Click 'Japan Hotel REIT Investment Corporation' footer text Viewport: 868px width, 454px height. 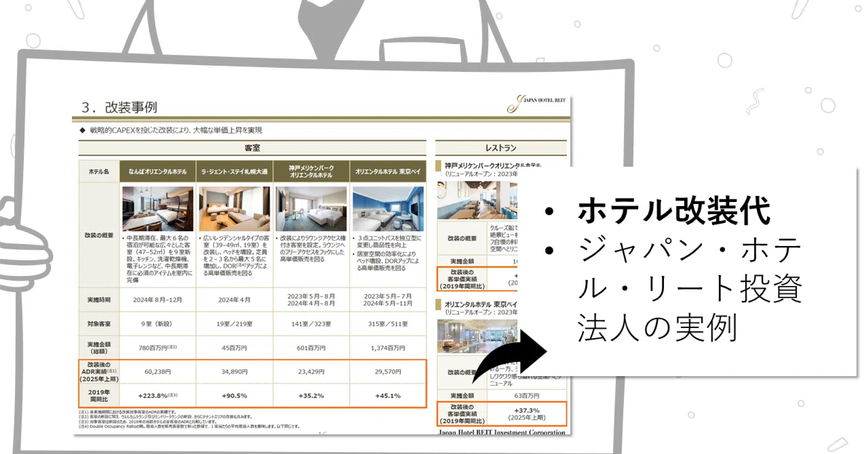click(x=502, y=432)
